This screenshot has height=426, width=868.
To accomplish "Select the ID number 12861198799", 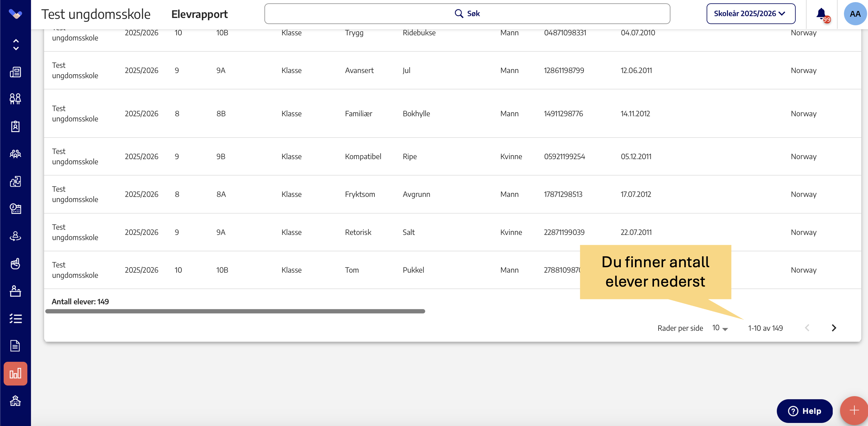I will [x=564, y=71].
